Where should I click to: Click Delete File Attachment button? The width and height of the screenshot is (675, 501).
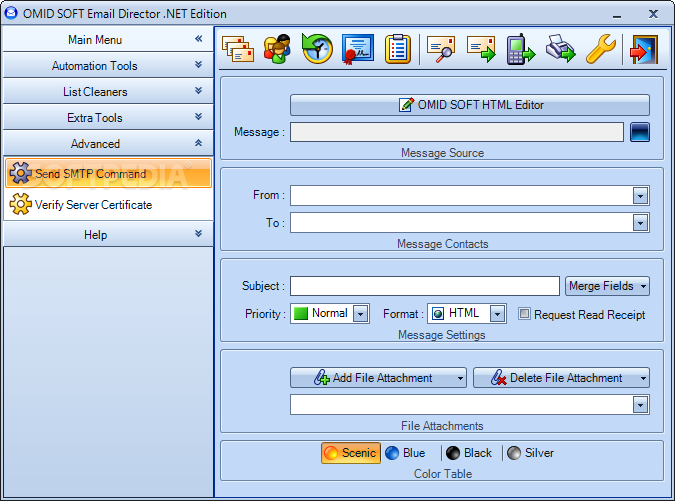561,378
